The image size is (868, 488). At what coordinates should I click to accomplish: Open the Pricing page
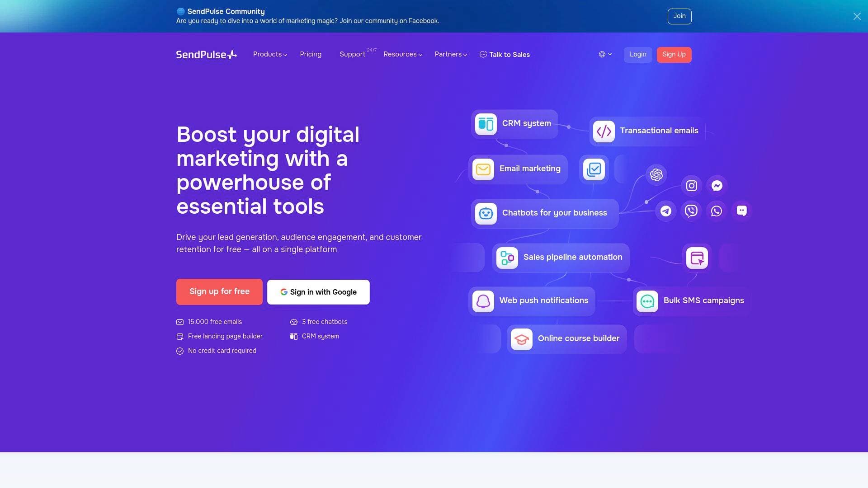pyautogui.click(x=311, y=54)
